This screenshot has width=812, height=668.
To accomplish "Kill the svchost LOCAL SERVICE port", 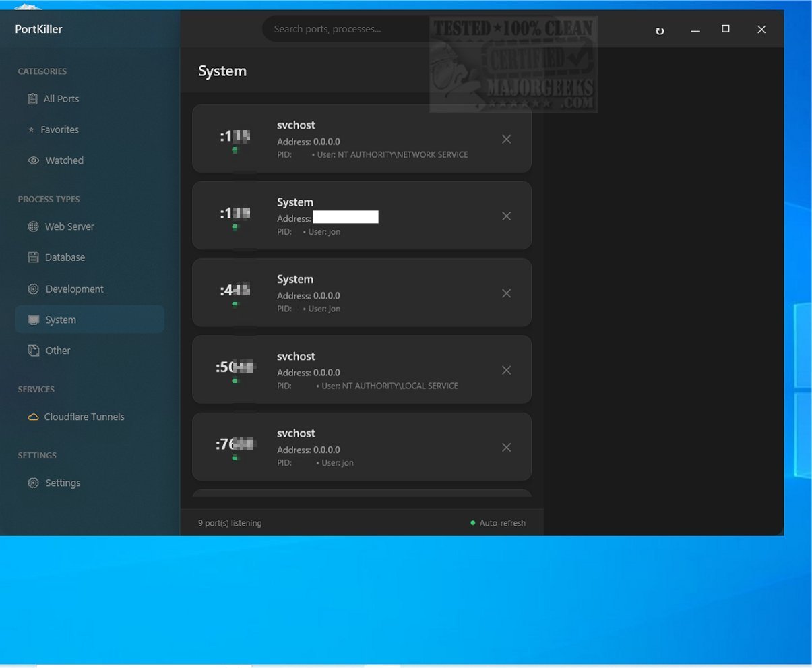I will (x=506, y=370).
